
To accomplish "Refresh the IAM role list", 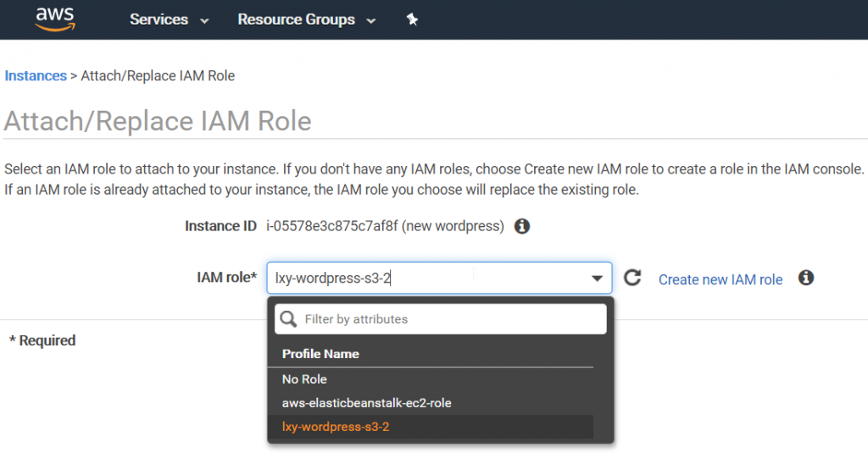I will click(x=632, y=278).
